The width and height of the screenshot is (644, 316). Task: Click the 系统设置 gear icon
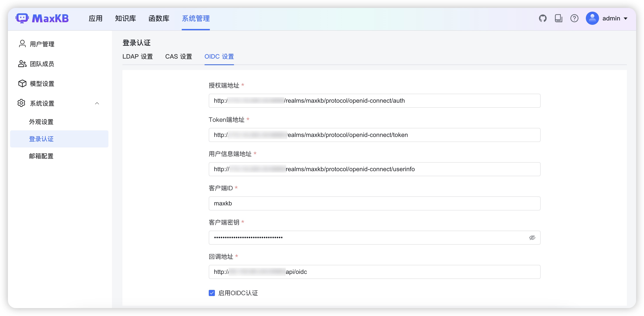[21, 103]
